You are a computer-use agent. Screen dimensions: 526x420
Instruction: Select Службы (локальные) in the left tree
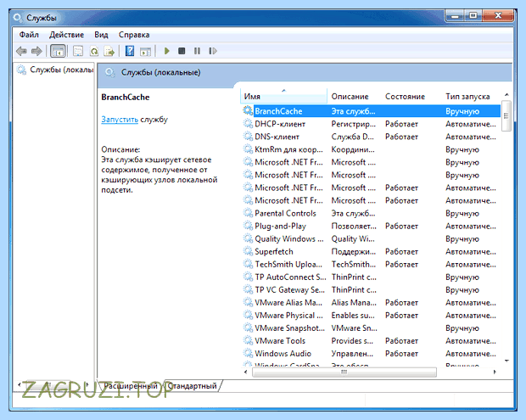click(61, 70)
